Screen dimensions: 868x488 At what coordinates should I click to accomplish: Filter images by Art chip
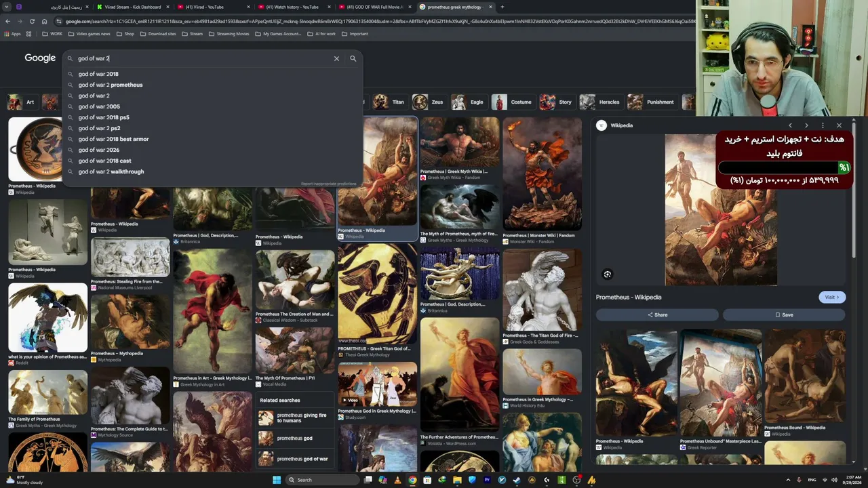21,102
